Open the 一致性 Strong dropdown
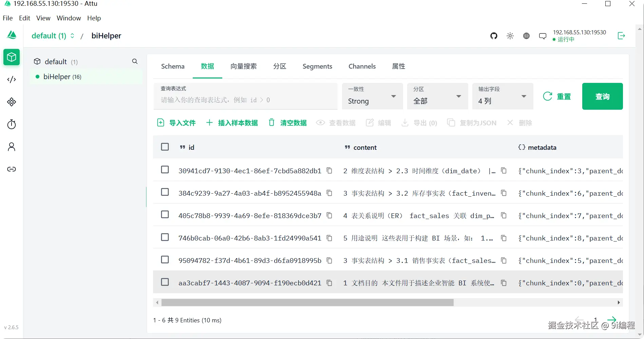The height and width of the screenshot is (339, 644). (372, 96)
